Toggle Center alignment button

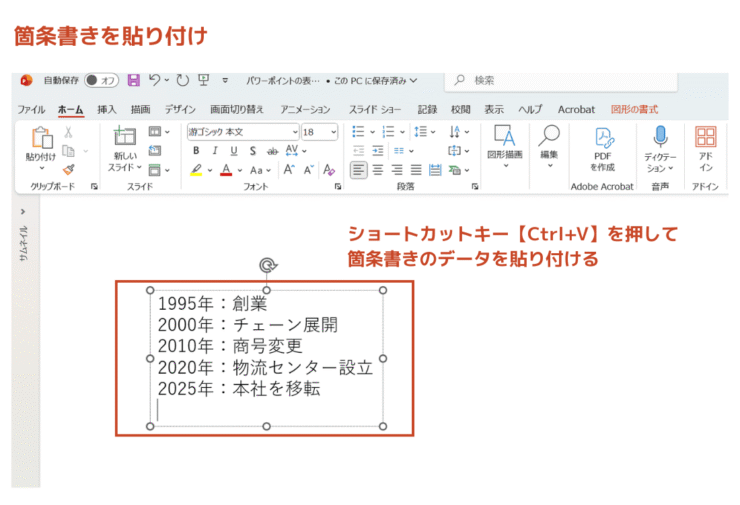click(x=378, y=170)
